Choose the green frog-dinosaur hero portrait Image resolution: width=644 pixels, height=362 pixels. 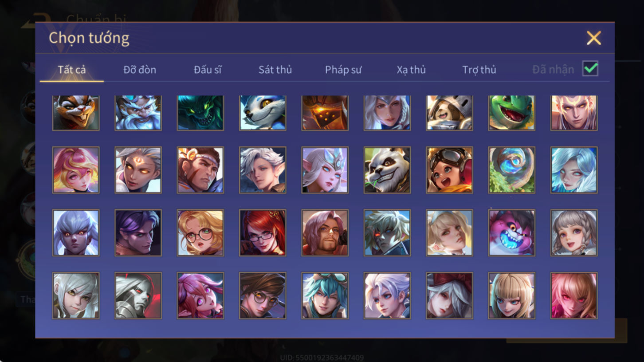(x=511, y=113)
